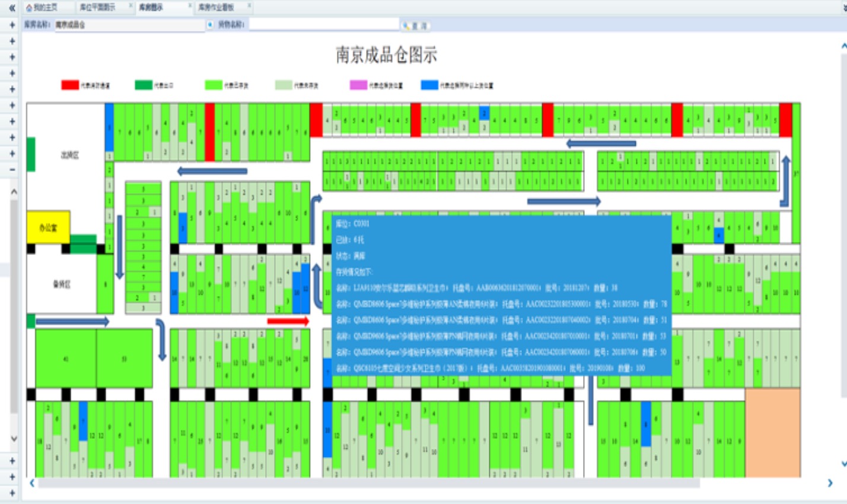Click the red fire passage legend swatch
The width and height of the screenshot is (847, 504).
point(70,85)
